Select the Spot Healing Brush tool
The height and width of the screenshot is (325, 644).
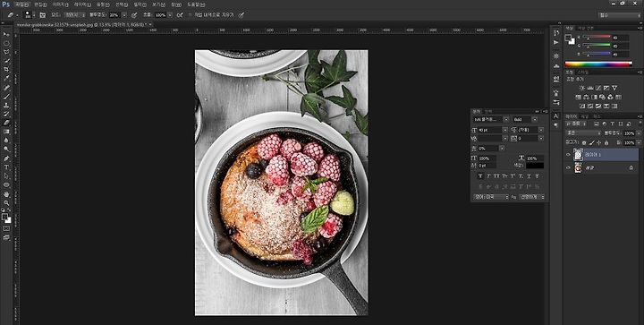tap(6, 88)
